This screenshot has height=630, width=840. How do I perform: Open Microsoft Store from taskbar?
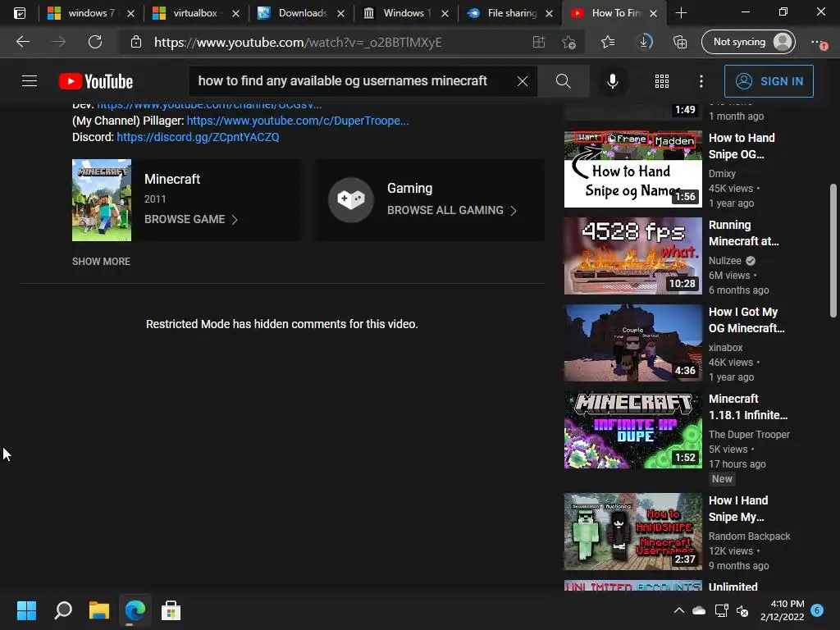(x=171, y=610)
